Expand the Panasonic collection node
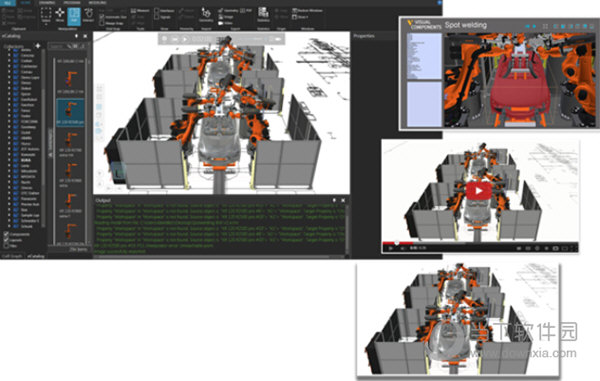600x381 pixels. coord(9,199)
